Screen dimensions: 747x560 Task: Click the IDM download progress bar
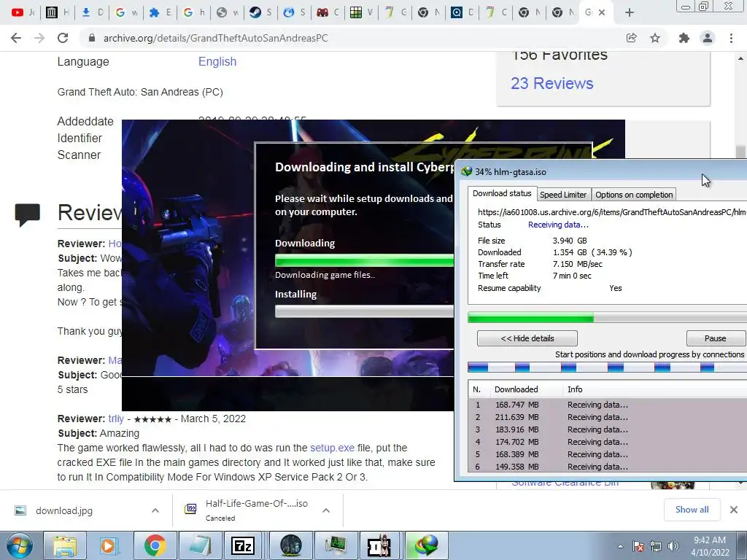click(x=608, y=318)
